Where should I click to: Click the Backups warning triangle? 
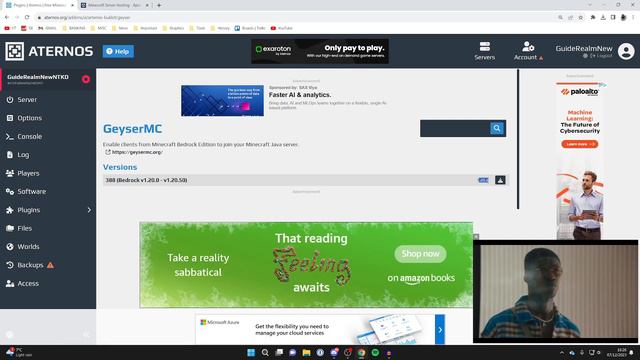[x=50, y=265]
